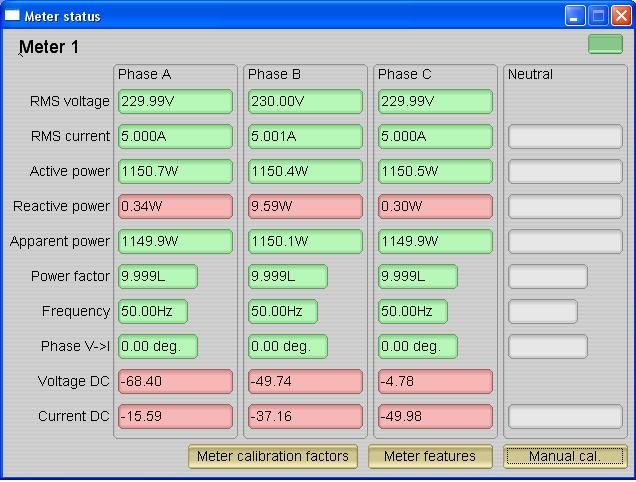Click Phase C V->I phase angle field
This screenshot has height=482, width=636.
tap(418, 346)
